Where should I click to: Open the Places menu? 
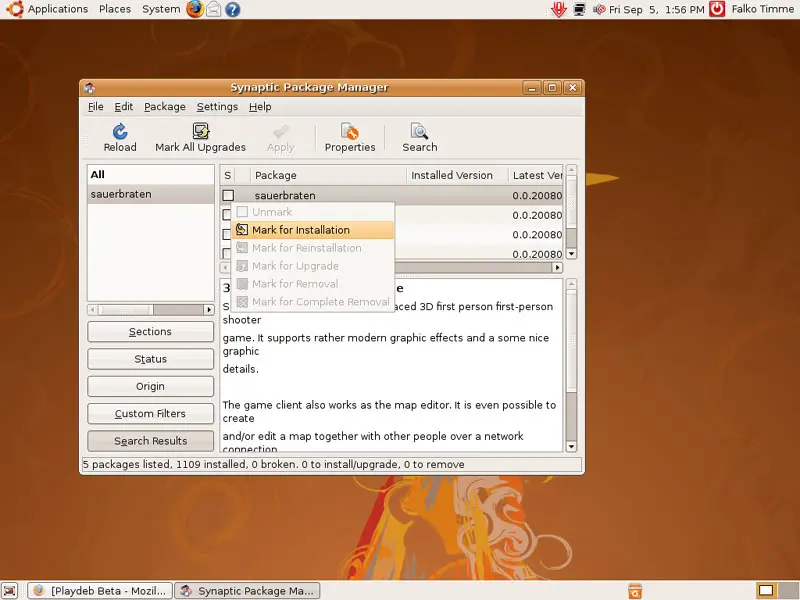pyautogui.click(x=115, y=9)
